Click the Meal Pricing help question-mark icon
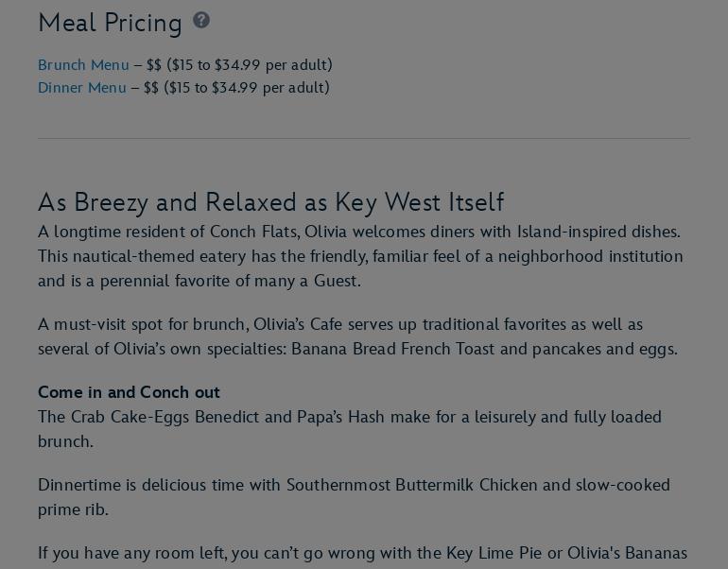The width and height of the screenshot is (728, 569). click(x=201, y=20)
